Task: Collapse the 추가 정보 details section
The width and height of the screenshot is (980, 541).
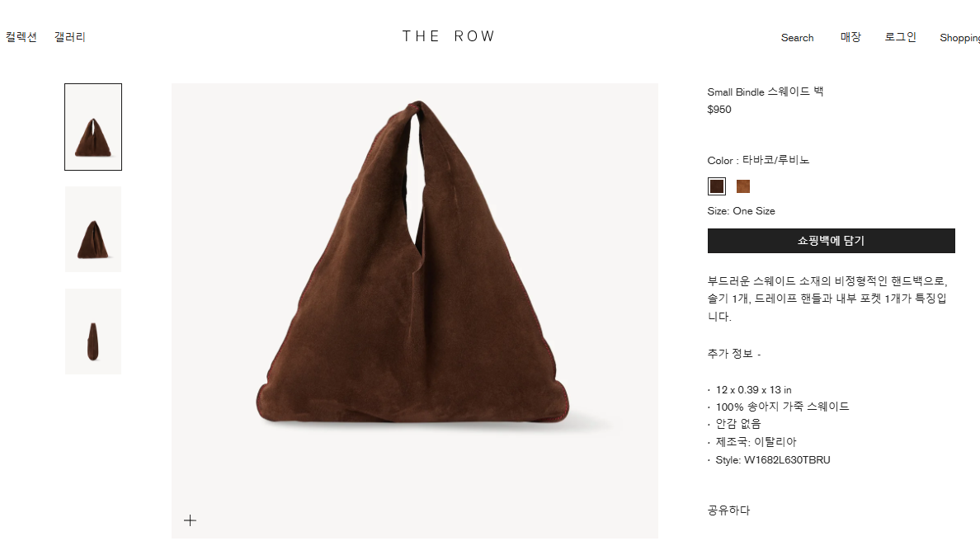Action: (x=733, y=354)
